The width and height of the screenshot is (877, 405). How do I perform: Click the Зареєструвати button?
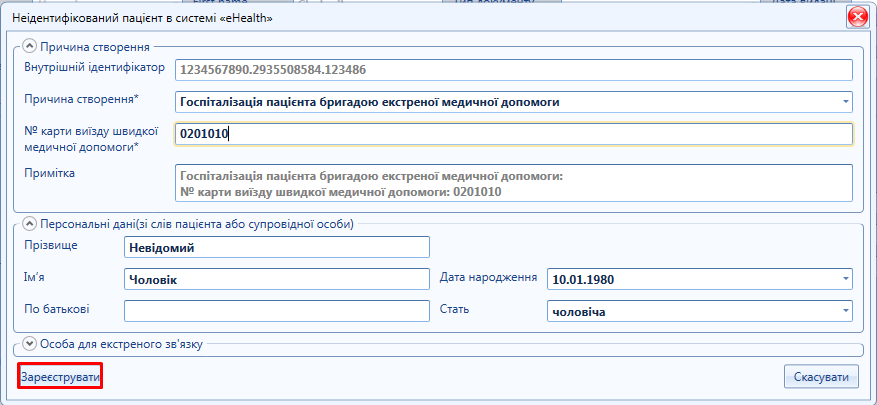tap(60, 377)
